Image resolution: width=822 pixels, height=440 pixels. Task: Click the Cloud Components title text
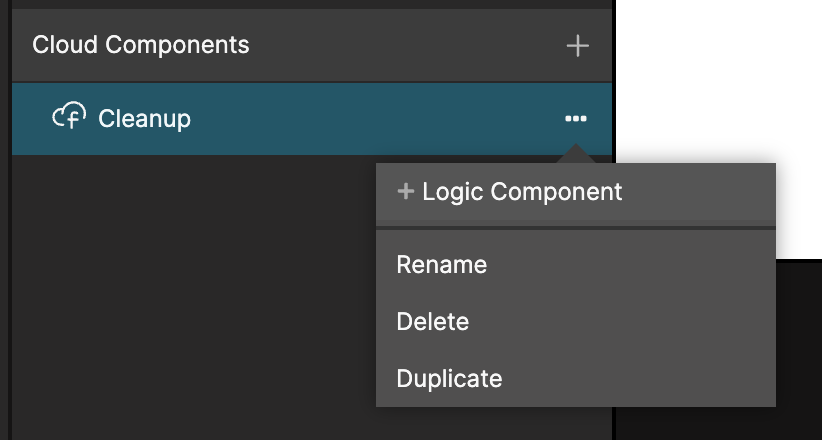[141, 45]
